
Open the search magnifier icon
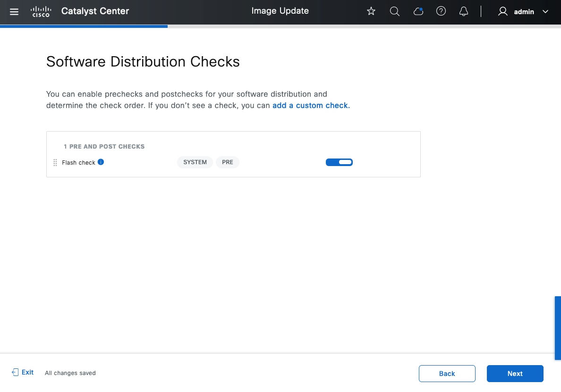pos(395,12)
